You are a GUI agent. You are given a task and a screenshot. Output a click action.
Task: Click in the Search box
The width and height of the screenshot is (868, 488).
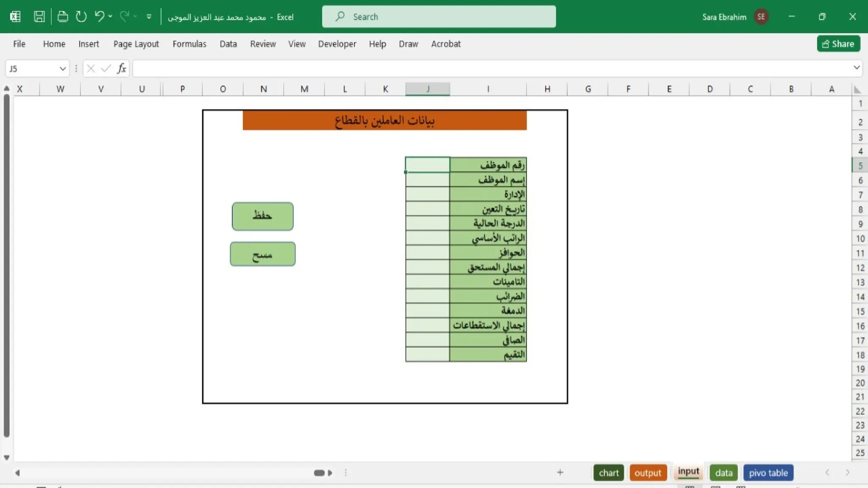coord(439,17)
